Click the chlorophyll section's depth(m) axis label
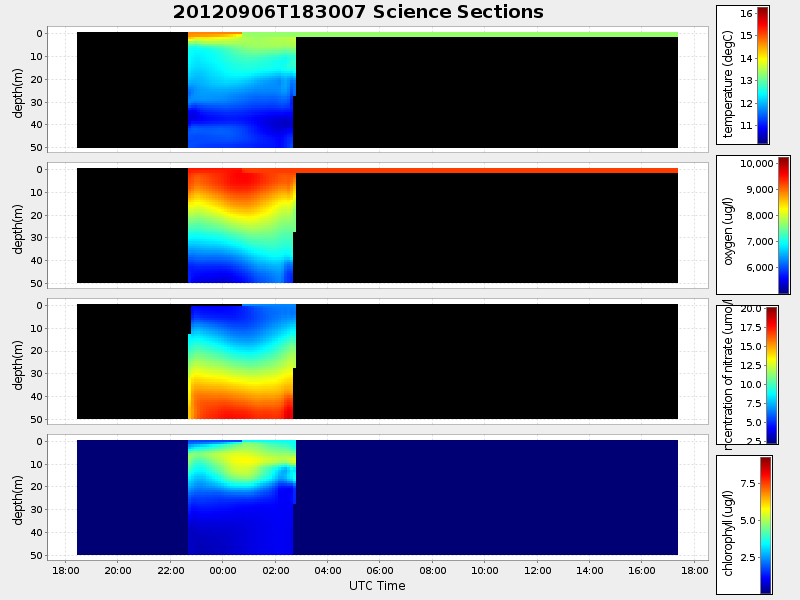 pyautogui.click(x=18, y=501)
